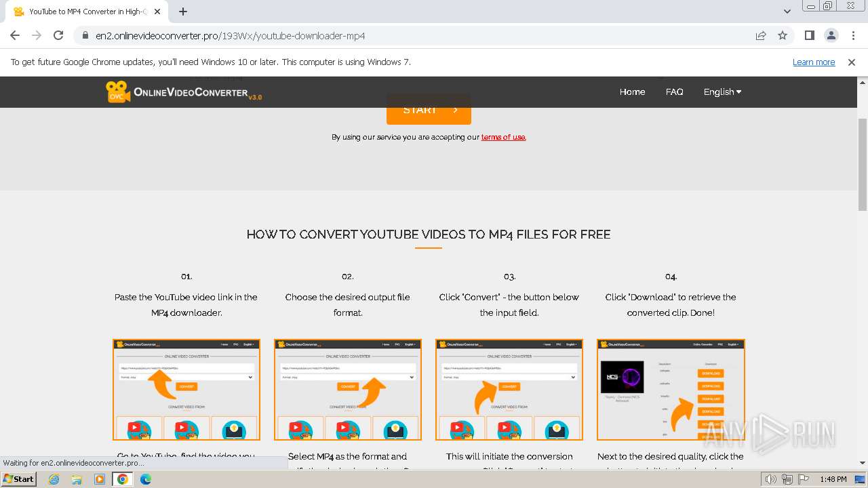Open step 03 Convert button screenshot thumbnail

(x=509, y=390)
